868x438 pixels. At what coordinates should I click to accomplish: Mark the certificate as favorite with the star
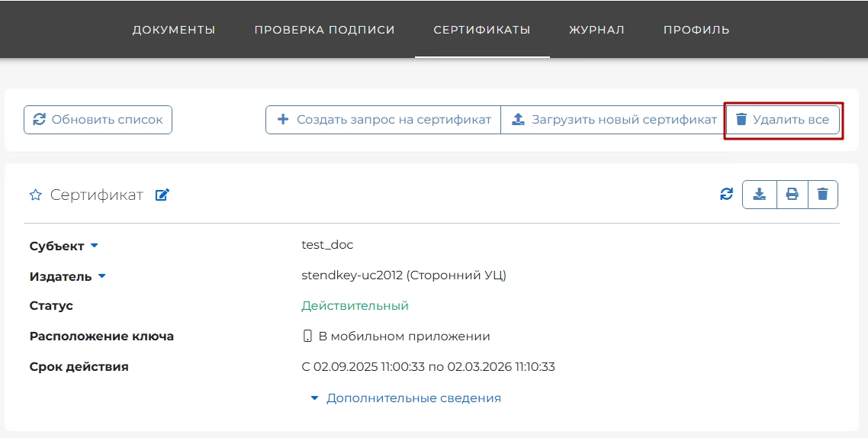coord(35,195)
